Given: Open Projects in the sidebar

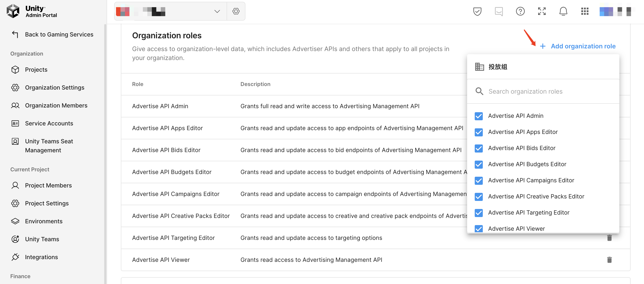Looking at the screenshot, I should [36, 70].
